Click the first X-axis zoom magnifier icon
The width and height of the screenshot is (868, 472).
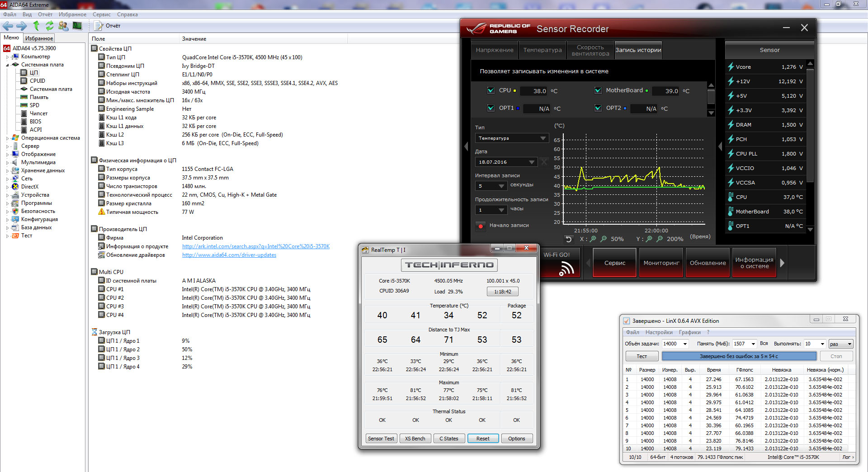(x=593, y=239)
